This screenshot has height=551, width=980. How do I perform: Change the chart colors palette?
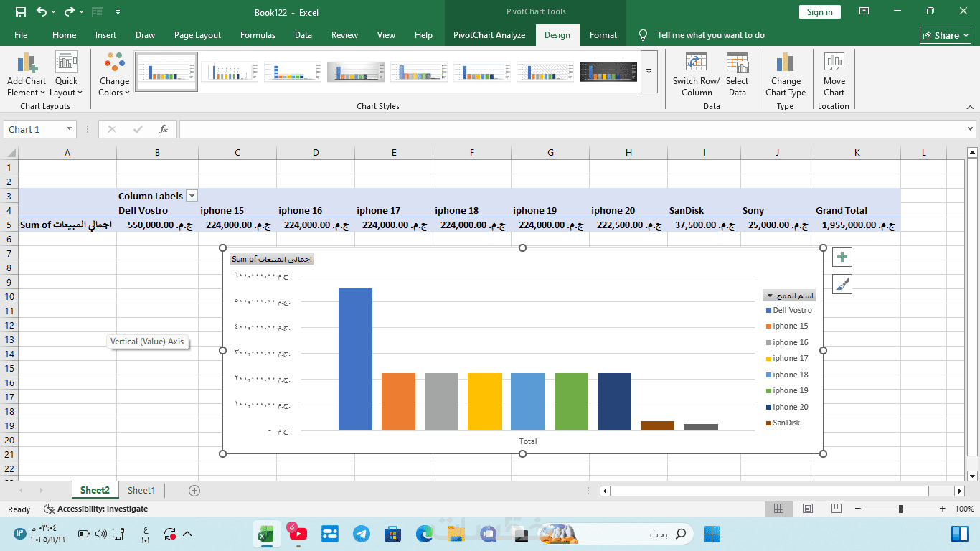[114, 73]
